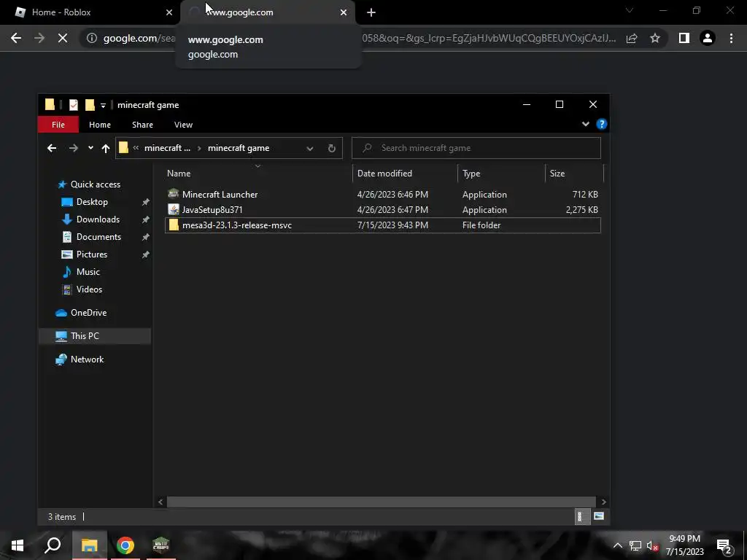Open the View ribbon tab
Image resolution: width=747 pixels, height=560 pixels.
183,124
